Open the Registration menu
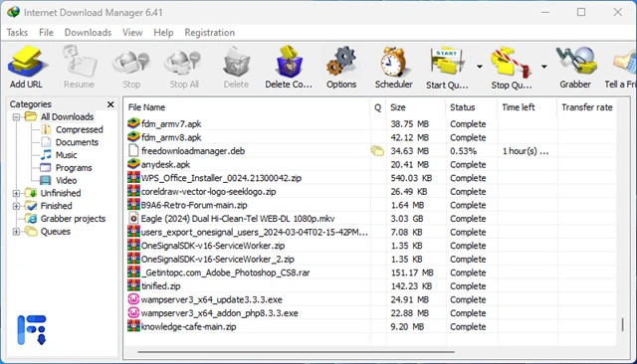Viewport: 637px width, 364px height. [x=210, y=33]
